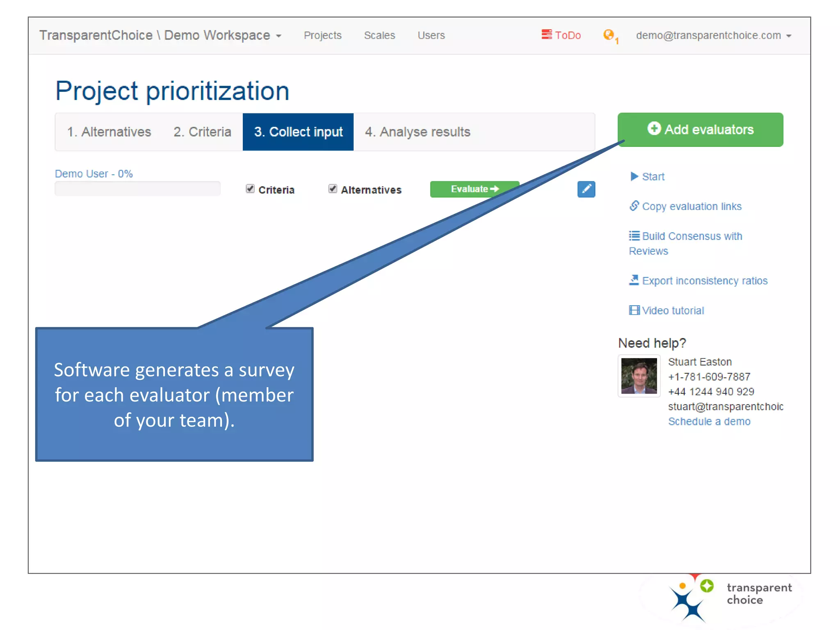Click Stuart Easton's profile photo
The height and width of the screenshot is (630, 840).
639,376
